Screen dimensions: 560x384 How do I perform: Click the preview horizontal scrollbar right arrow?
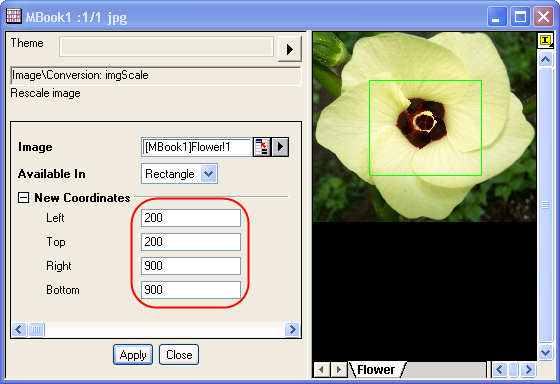(528, 369)
